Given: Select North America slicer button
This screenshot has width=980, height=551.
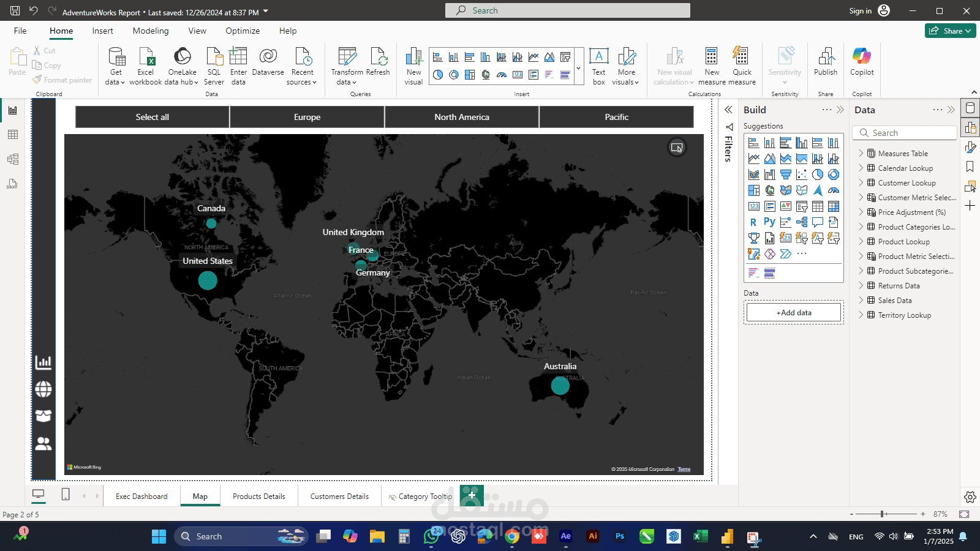Looking at the screenshot, I should pos(462,117).
